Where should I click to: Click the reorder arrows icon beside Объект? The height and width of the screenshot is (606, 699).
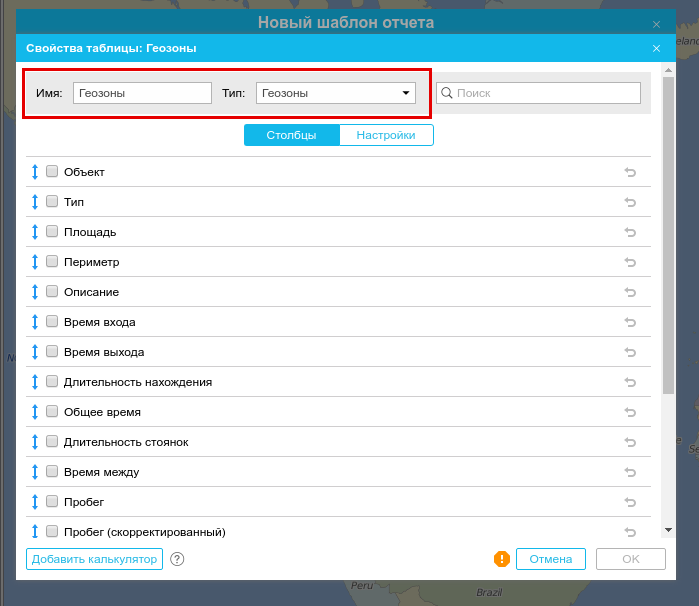point(35,172)
